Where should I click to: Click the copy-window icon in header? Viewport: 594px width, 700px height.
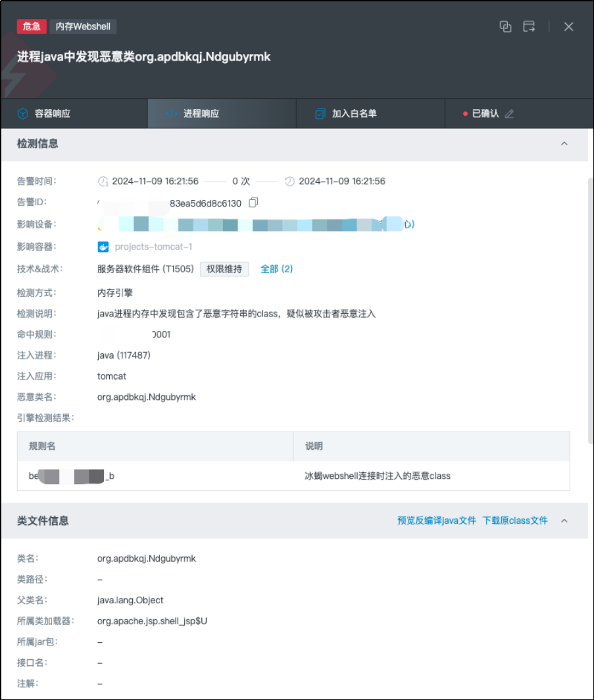click(505, 27)
